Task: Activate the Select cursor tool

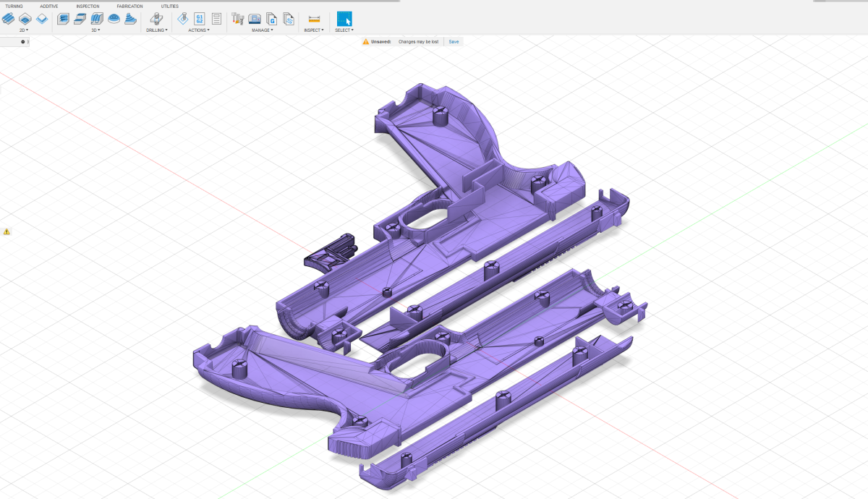Action: point(344,19)
